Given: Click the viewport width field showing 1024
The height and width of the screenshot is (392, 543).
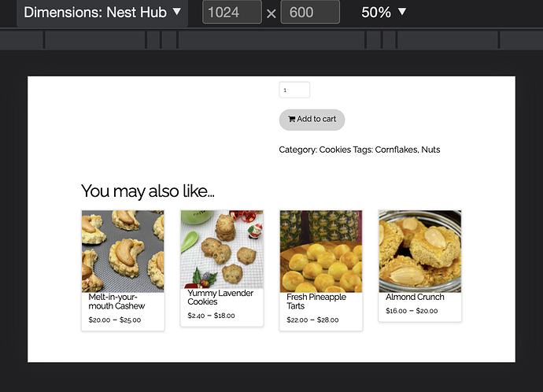Looking at the screenshot, I should pos(231,13).
